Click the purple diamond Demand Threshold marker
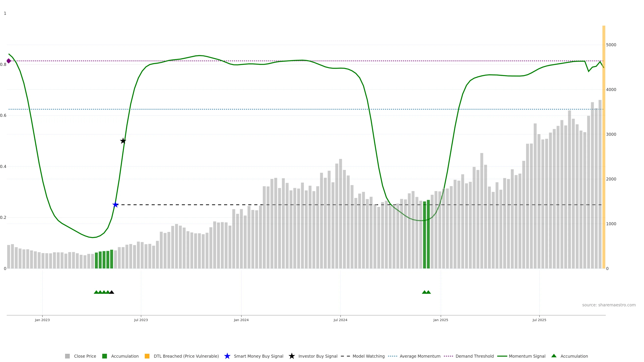This screenshot has height=362, width=644. pos(9,61)
